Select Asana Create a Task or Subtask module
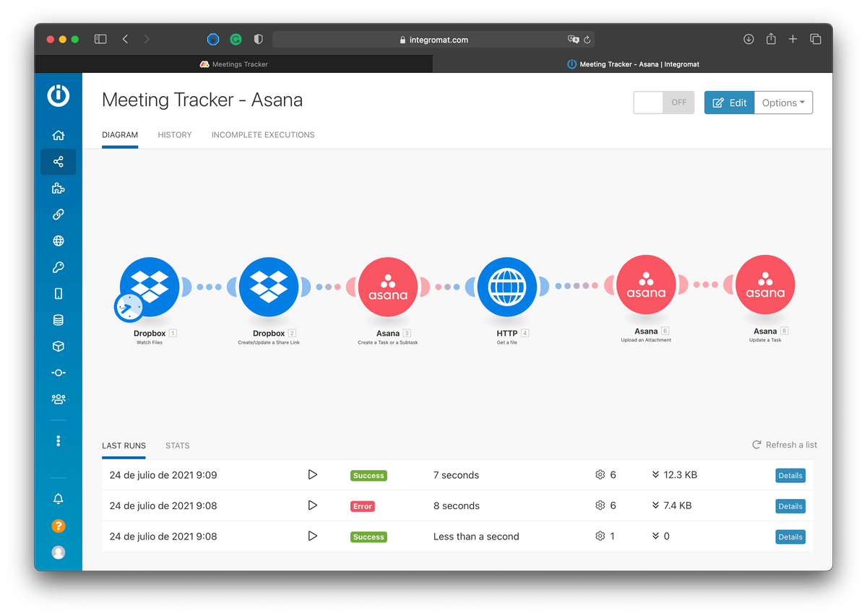This screenshot has width=867, height=616. [388, 287]
